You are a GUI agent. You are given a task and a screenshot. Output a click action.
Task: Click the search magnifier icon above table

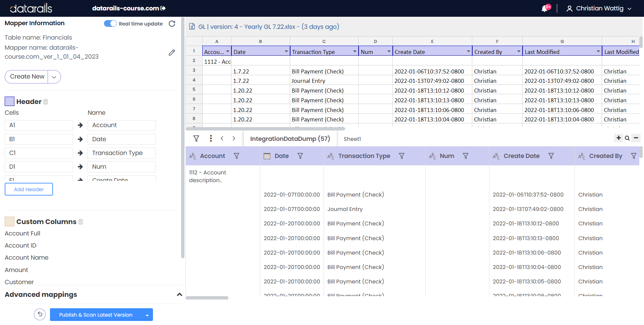coord(627,138)
